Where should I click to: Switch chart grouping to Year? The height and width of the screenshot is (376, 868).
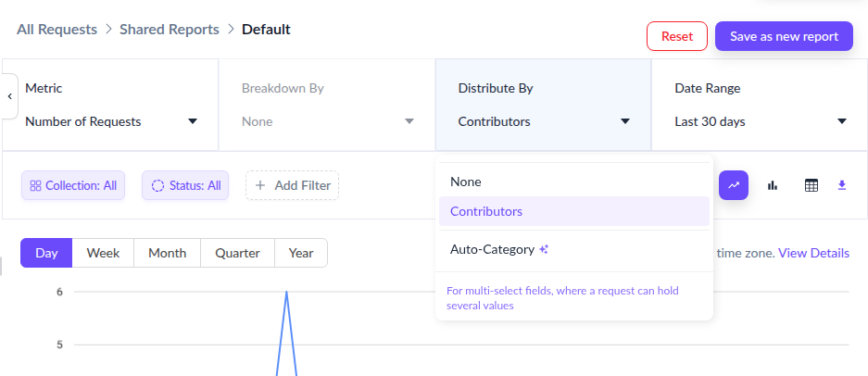pyautogui.click(x=301, y=253)
